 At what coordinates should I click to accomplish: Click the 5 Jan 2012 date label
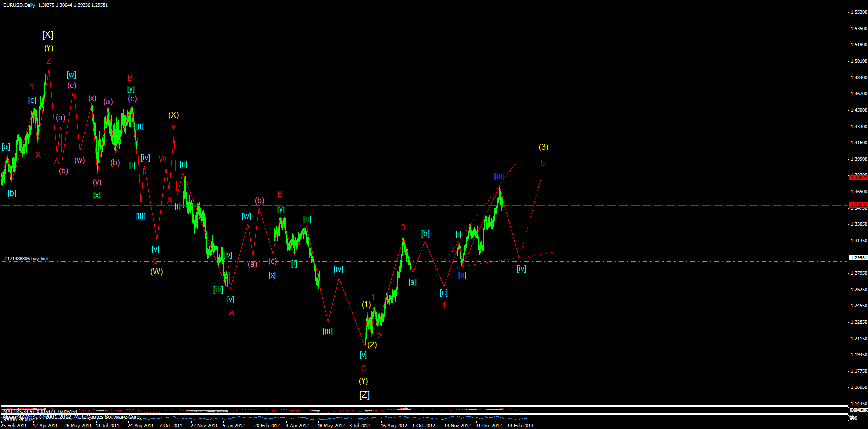(x=234, y=426)
